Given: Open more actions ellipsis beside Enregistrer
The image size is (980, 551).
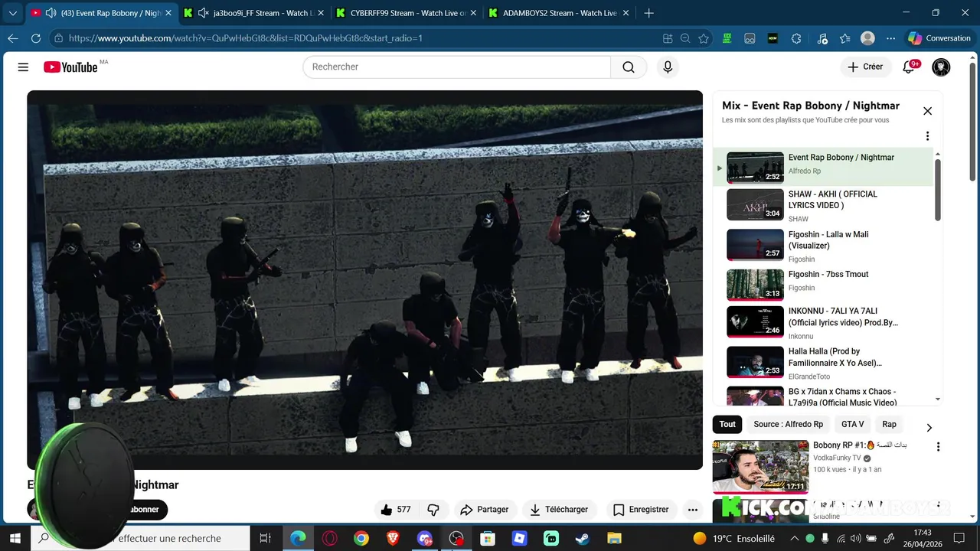Looking at the screenshot, I should tap(693, 510).
